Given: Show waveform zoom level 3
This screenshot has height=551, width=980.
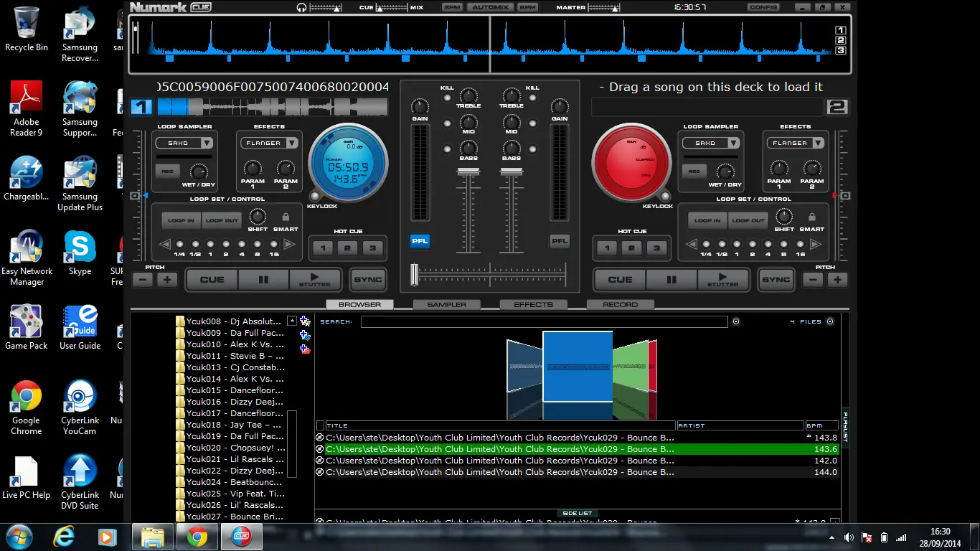Looking at the screenshot, I should pos(841,50).
